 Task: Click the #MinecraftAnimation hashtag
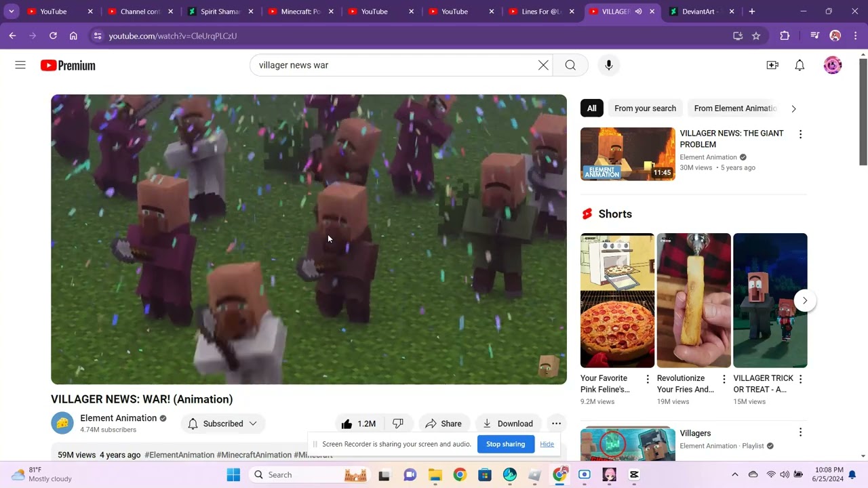pos(254,455)
